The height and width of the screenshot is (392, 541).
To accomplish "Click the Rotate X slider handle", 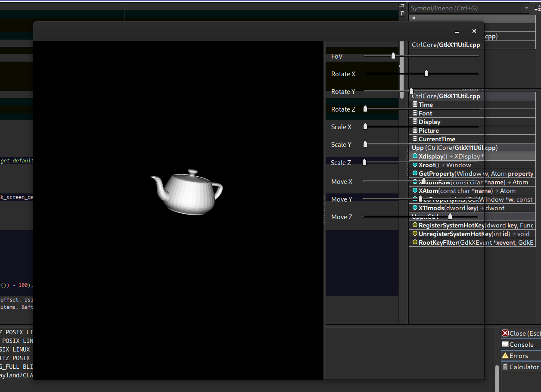I will coord(426,73).
